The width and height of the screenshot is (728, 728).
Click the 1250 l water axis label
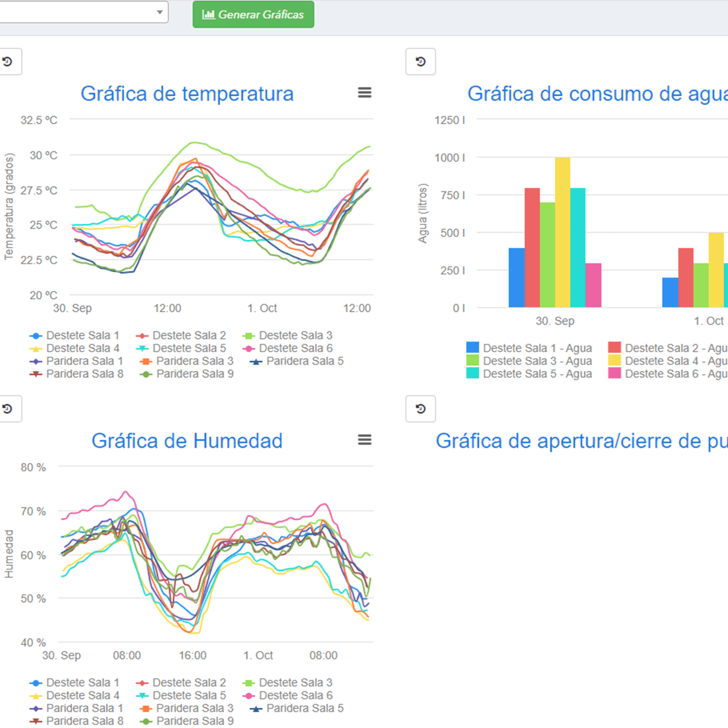point(449,120)
